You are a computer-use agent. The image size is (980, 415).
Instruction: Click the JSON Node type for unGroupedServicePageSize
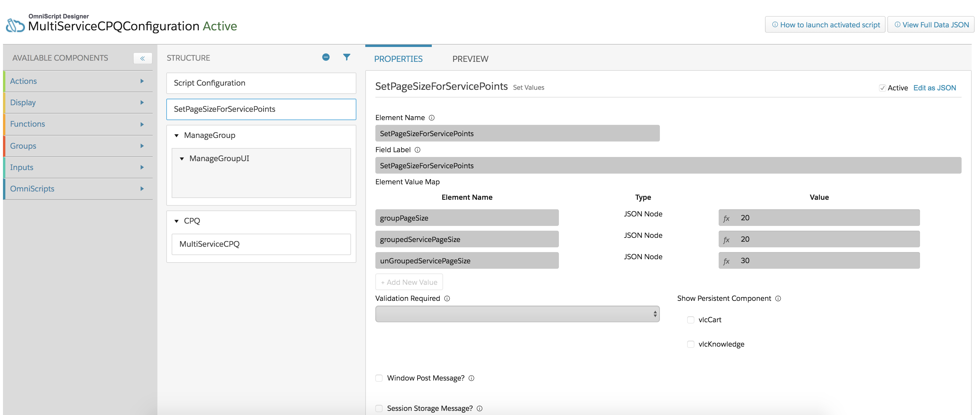[x=643, y=257]
